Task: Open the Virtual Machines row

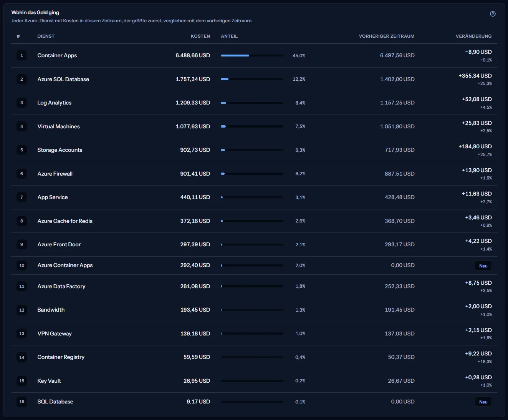Action: (x=254, y=126)
